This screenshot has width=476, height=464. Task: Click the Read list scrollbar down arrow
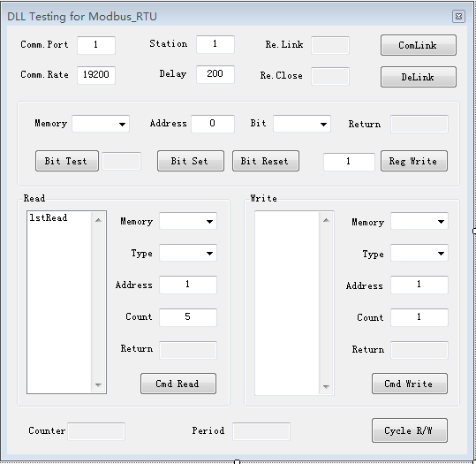click(x=98, y=384)
